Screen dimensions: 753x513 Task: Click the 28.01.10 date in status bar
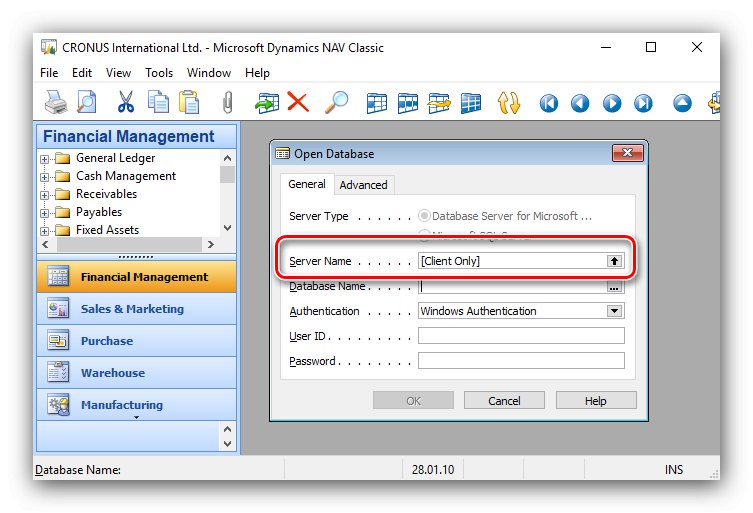pyautogui.click(x=433, y=469)
